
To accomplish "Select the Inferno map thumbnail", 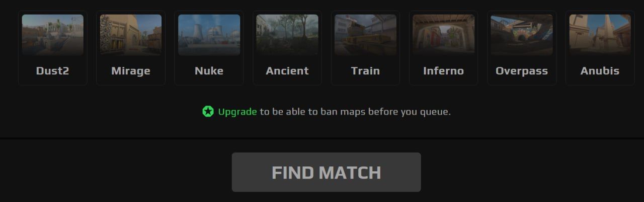I will point(444,35).
